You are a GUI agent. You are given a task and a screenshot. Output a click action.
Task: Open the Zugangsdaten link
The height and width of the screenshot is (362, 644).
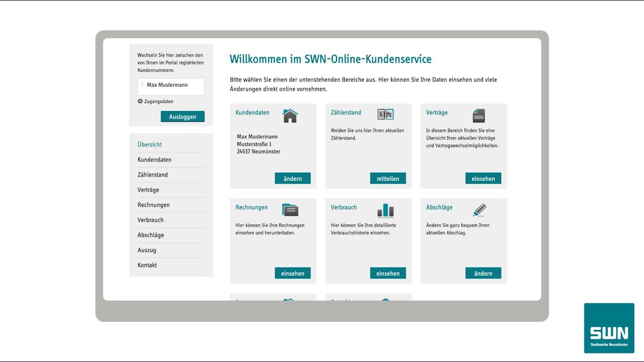tap(158, 102)
